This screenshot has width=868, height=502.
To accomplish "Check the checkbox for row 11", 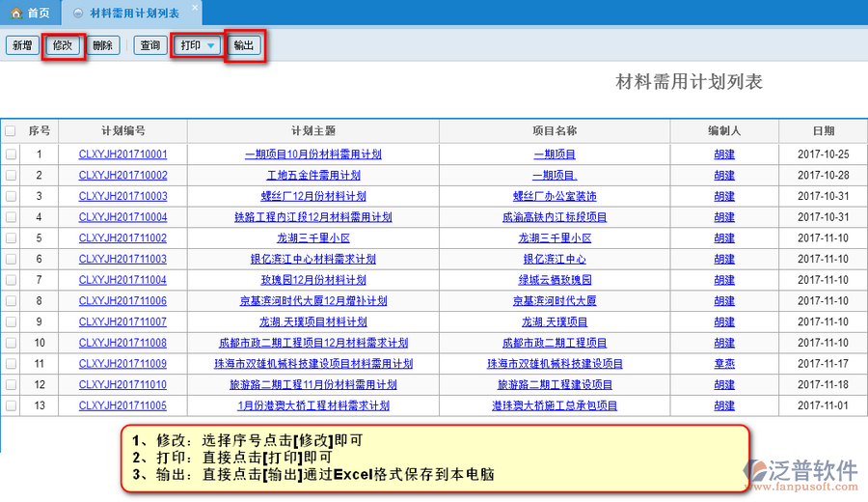I will [x=11, y=364].
